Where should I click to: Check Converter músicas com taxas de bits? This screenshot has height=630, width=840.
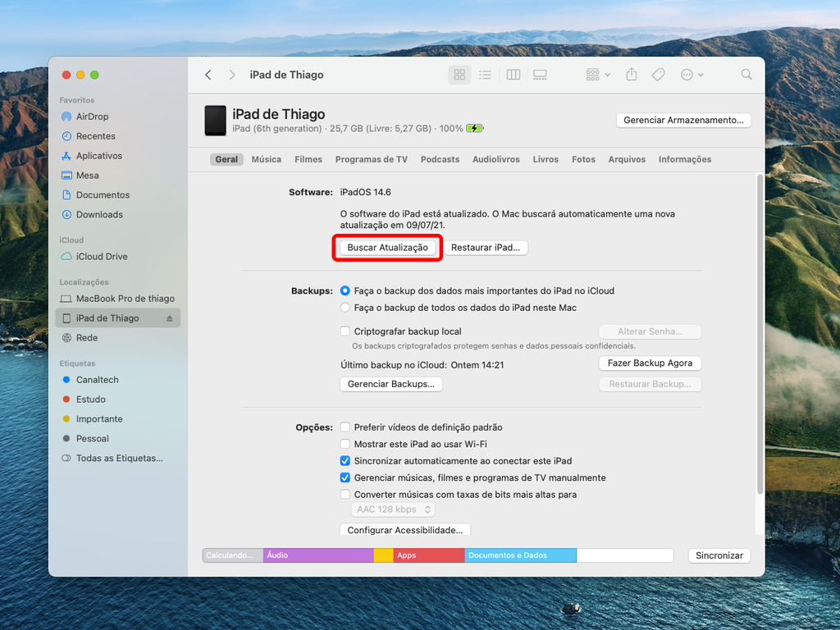tap(345, 495)
